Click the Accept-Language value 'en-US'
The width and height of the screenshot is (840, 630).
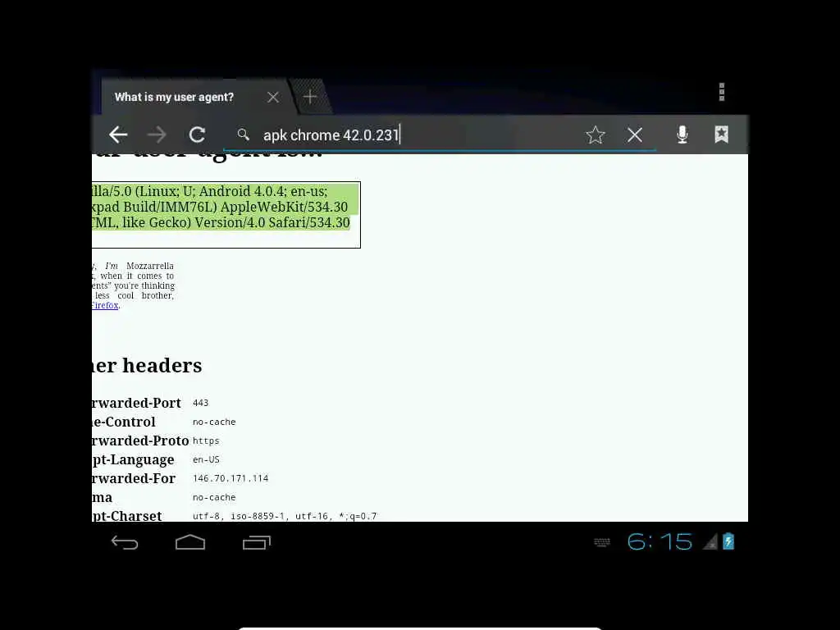pyautogui.click(x=206, y=459)
